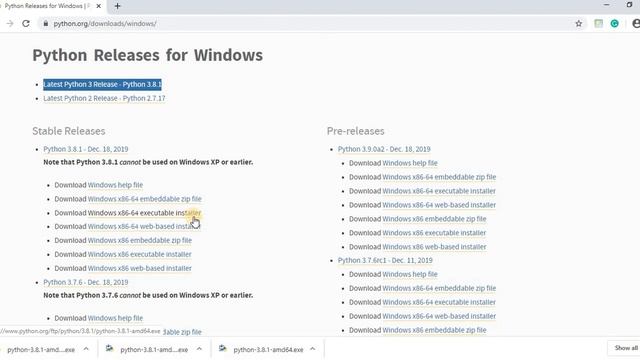Viewport: 640px width, 360px height.
Task: Download Windows x86-64 executable installer for 3.8.1
Action: 144,213
